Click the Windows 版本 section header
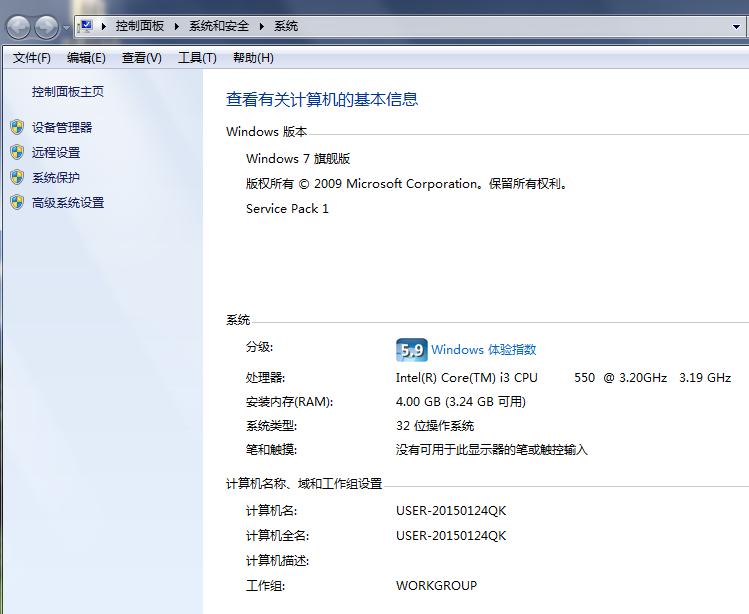 pos(267,131)
